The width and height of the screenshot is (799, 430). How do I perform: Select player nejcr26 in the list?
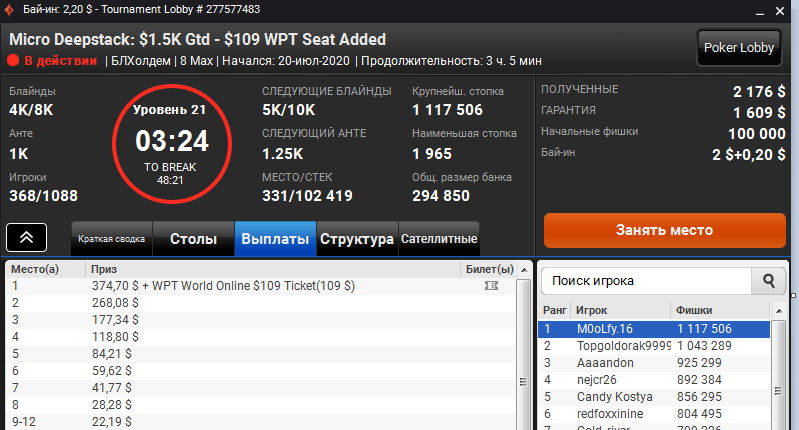[654, 380]
